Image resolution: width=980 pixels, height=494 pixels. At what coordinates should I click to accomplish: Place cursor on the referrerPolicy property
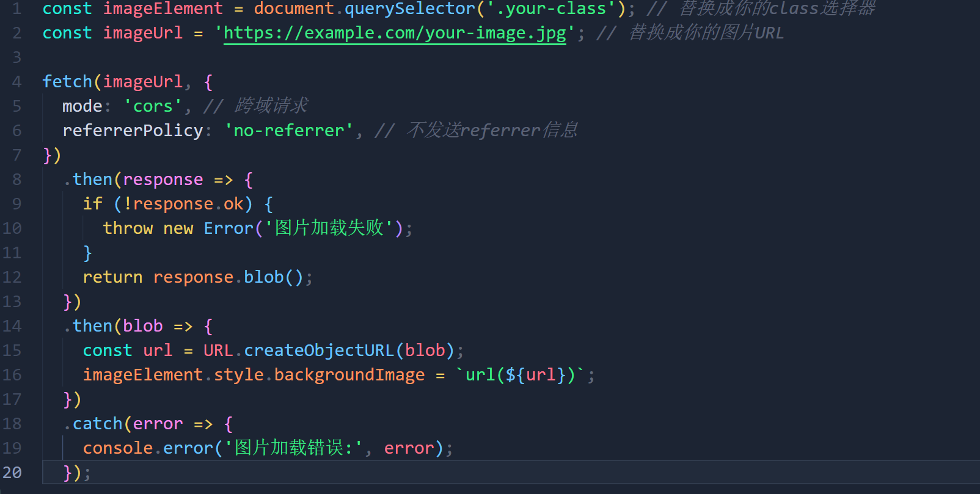tap(133, 131)
